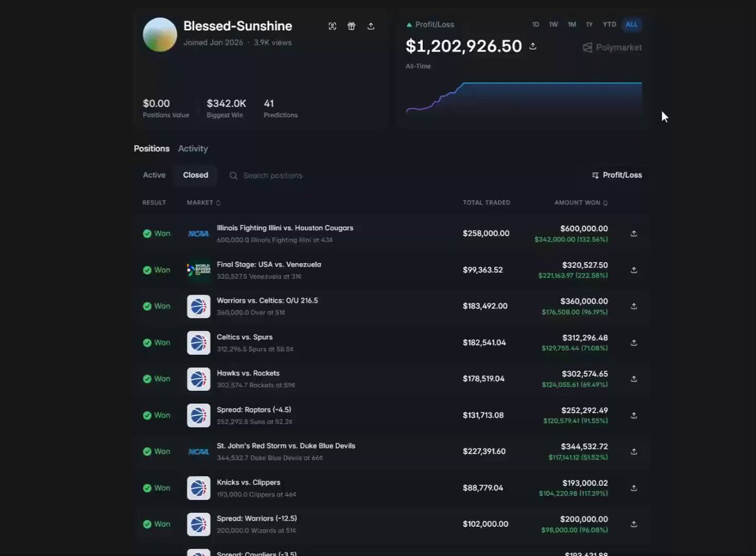This screenshot has width=756, height=556.
Task: Share the USA vs. Venezuela position
Action: click(x=634, y=270)
